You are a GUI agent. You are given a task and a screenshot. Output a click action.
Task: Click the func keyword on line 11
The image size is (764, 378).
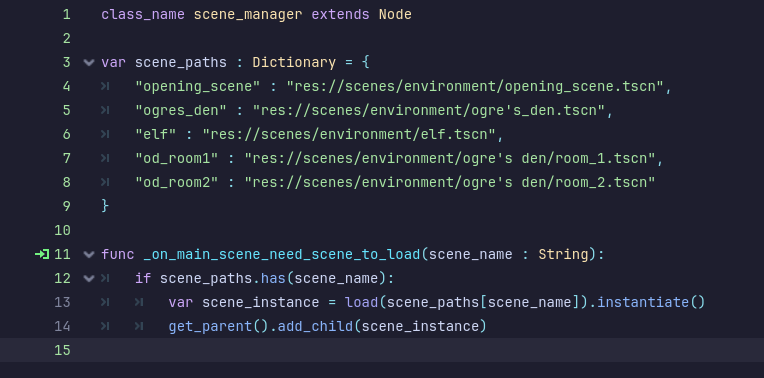(118, 254)
